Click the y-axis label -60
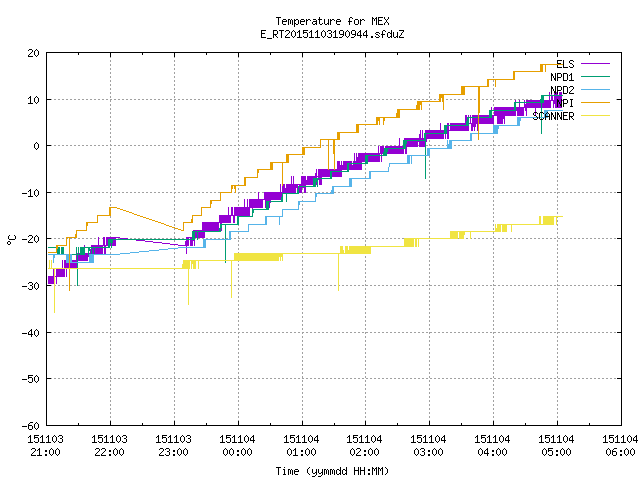 [x=31, y=426]
